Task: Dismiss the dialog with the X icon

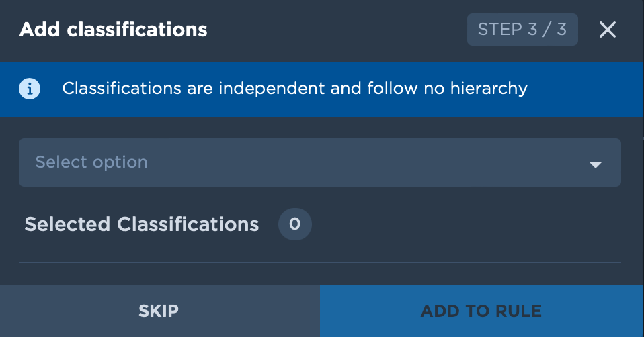Action: coord(608,30)
